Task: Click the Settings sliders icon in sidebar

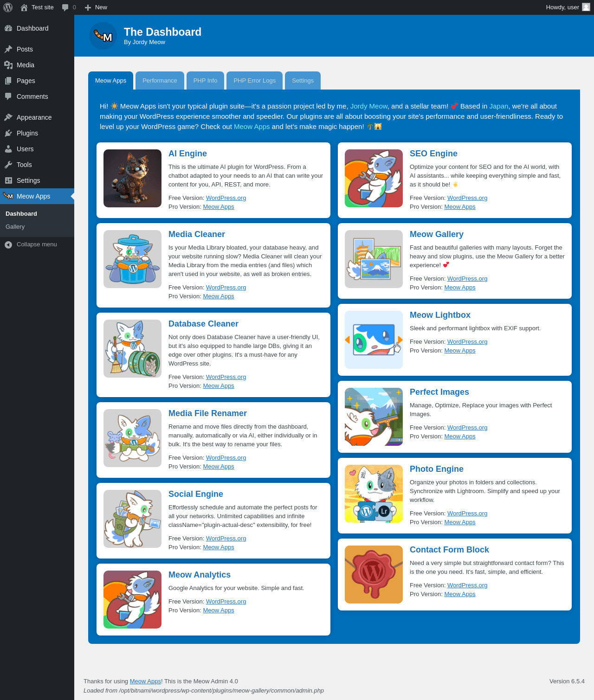Action: tap(8, 180)
